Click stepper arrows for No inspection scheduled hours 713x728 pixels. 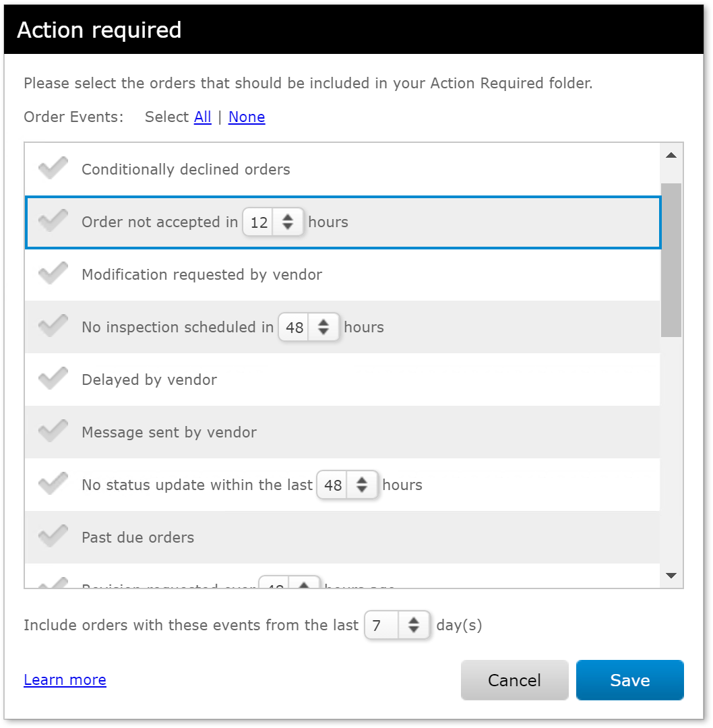point(323,327)
